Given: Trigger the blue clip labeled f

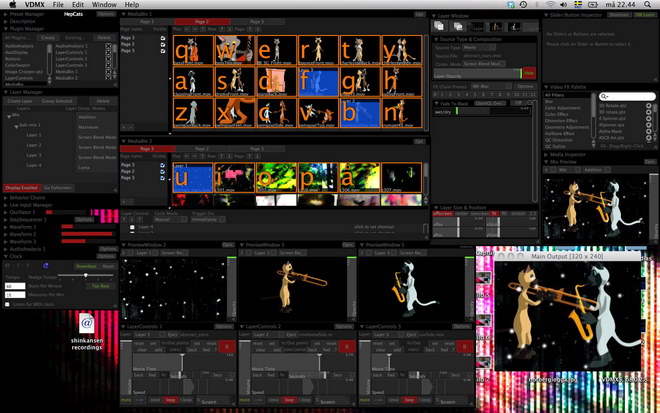Looking at the screenshot, I should point(318,82).
